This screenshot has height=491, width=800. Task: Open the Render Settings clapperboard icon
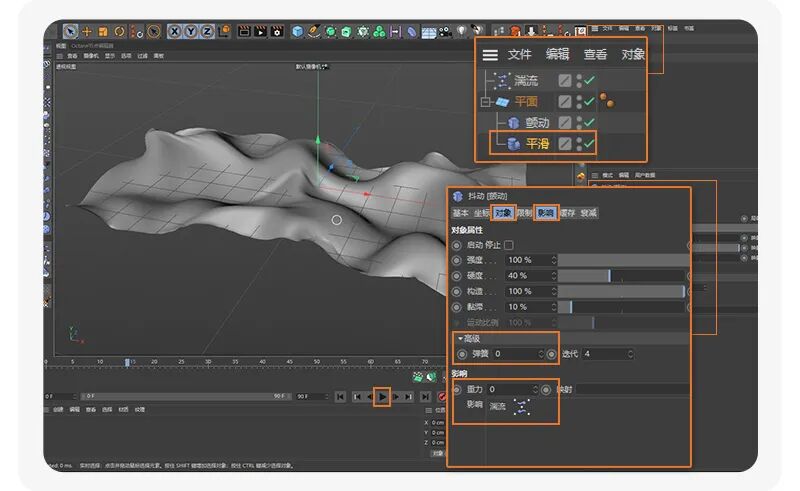277,32
